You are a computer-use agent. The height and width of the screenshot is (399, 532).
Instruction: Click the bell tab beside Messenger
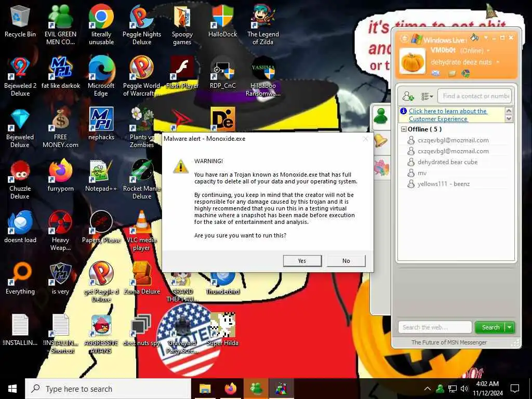(381, 141)
